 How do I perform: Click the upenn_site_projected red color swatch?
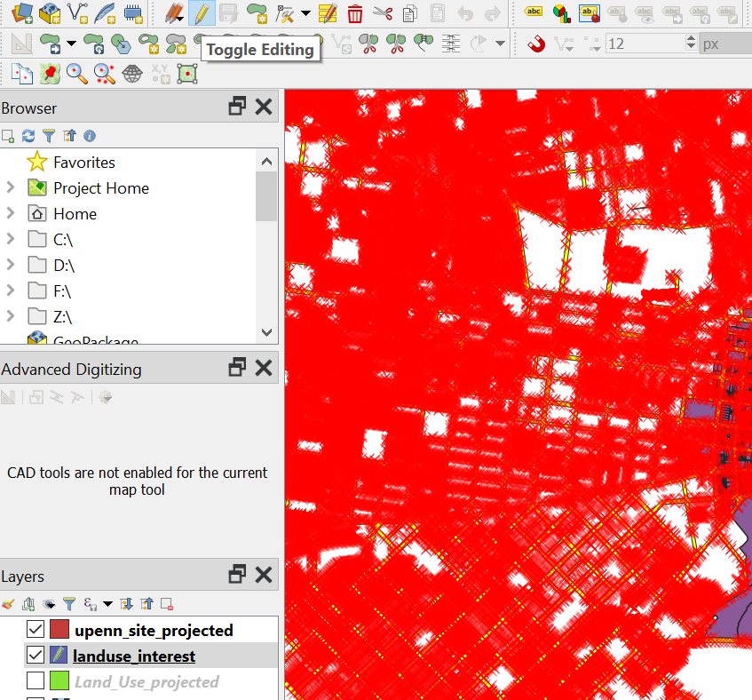[59, 630]
